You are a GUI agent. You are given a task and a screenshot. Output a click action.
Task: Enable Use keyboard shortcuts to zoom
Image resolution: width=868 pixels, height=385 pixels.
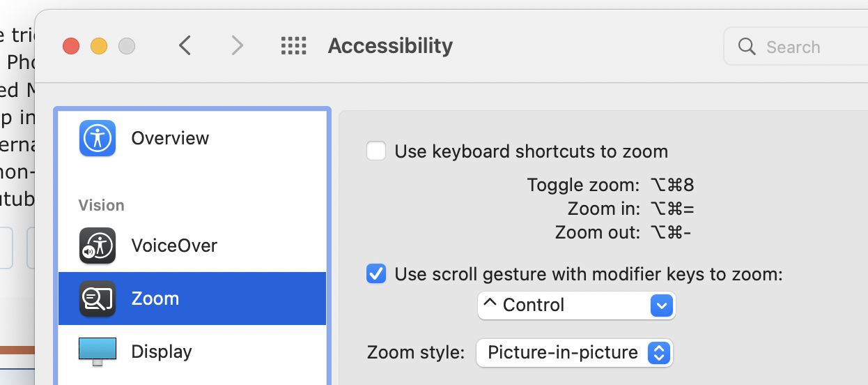click(376, 151)
